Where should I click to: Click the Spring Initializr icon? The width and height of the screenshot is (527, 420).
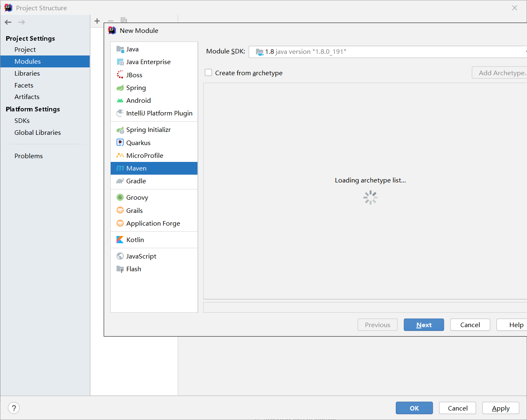120,130
